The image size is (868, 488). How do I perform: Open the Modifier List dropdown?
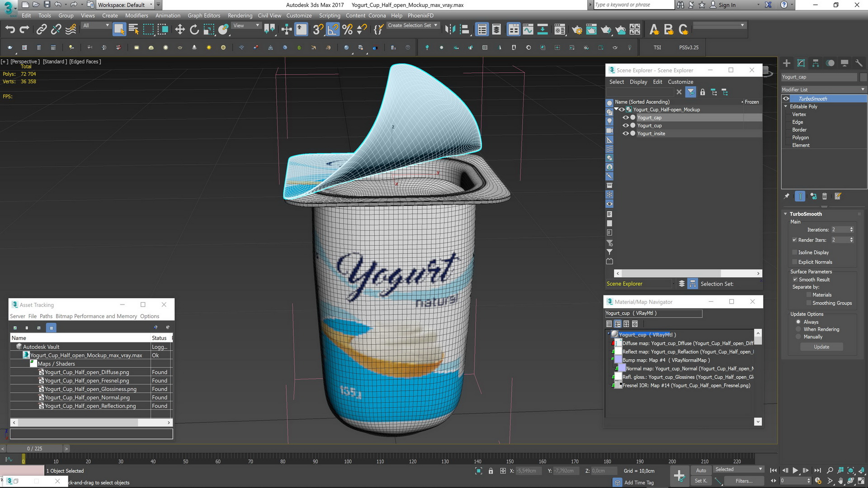(824, 89)
